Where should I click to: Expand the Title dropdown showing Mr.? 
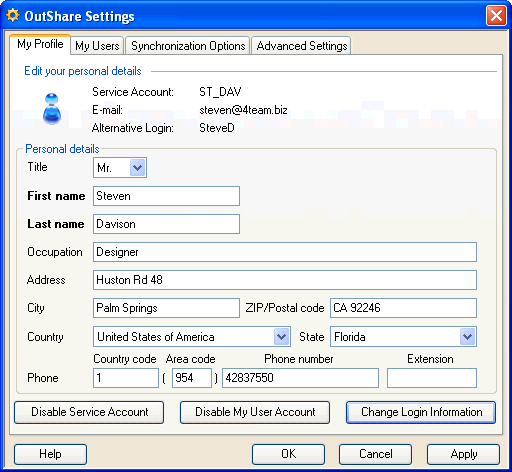click(137, 168)
